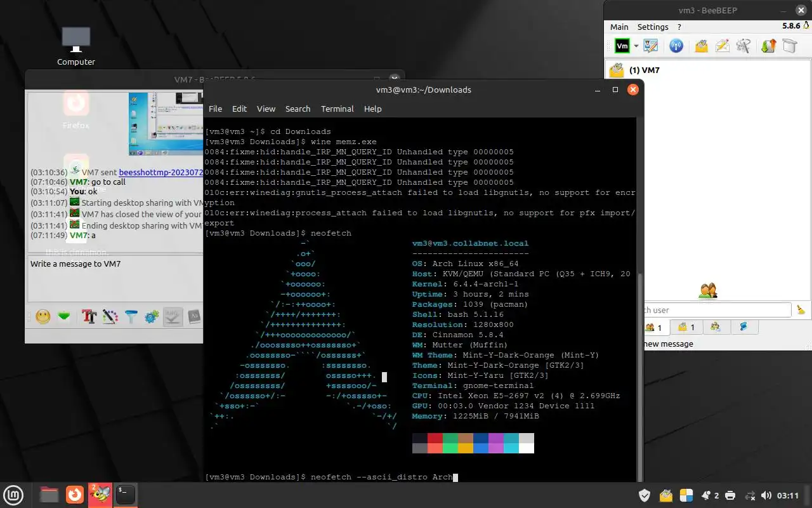Click the yellow envelope unread-chat toolbar icon
The width and height of the screenshot is (812, 508).
(x=701, y=46)
